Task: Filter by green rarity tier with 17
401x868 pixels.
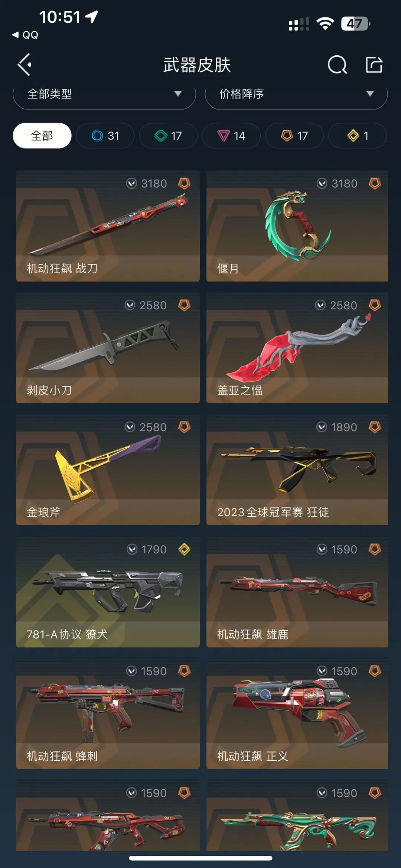Action: click(168, 136)
